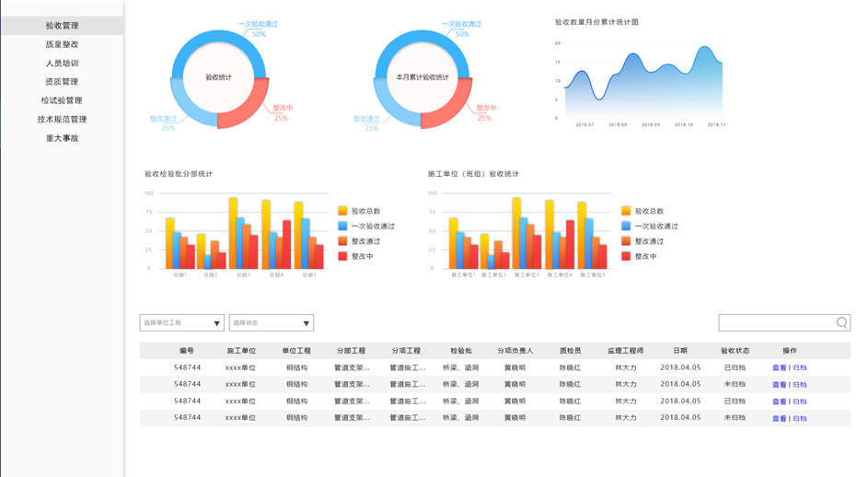Click the 一次验收通过 legend swatch in 施工单位（班组）验收统计 chart
The width and height of the screenshot is (868, 477).
[626, 226]
